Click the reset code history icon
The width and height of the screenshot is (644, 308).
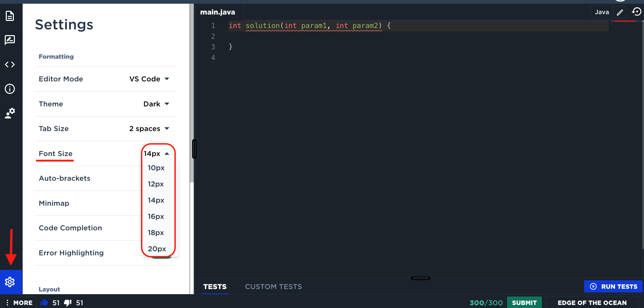(x=636, y=12)
